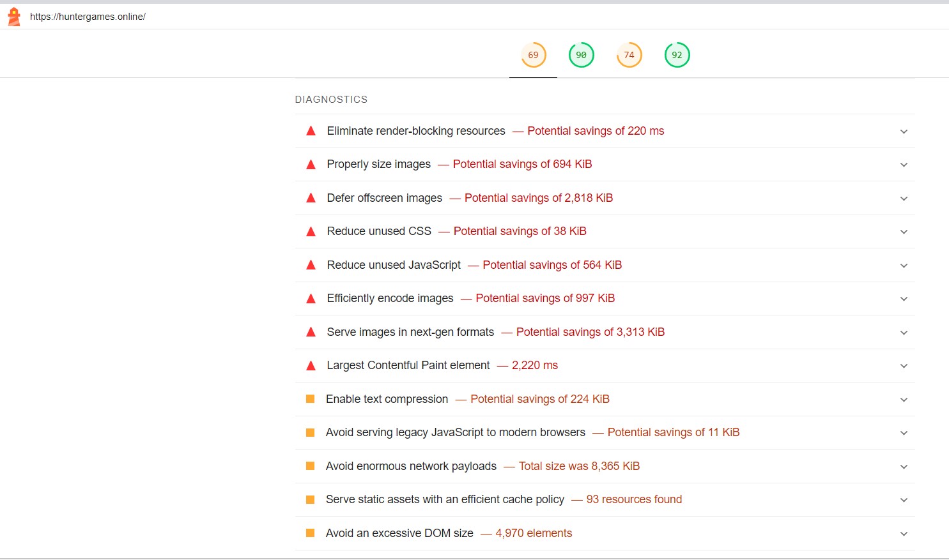Viewport: 949px width, 560px height.
Task: Click 'Potential savings of 38 KiB' text
Action: tap(520, 231)
